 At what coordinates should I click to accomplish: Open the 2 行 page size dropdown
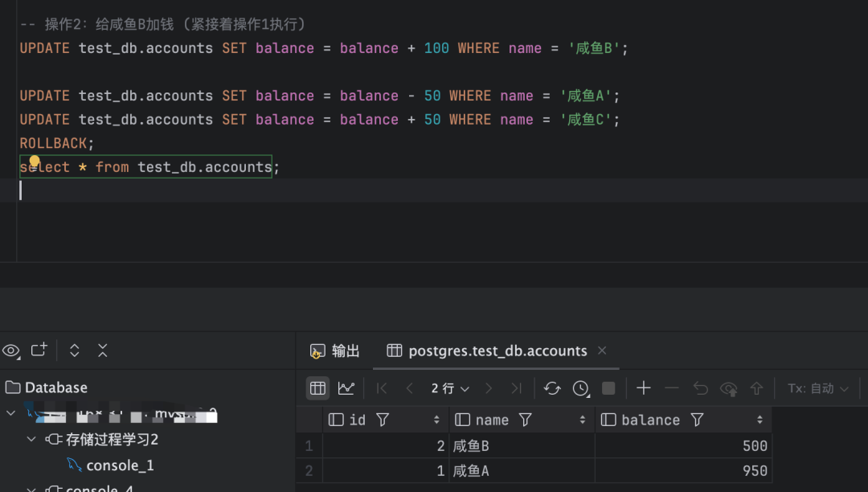pyautogui.click(x=448, y=388)
